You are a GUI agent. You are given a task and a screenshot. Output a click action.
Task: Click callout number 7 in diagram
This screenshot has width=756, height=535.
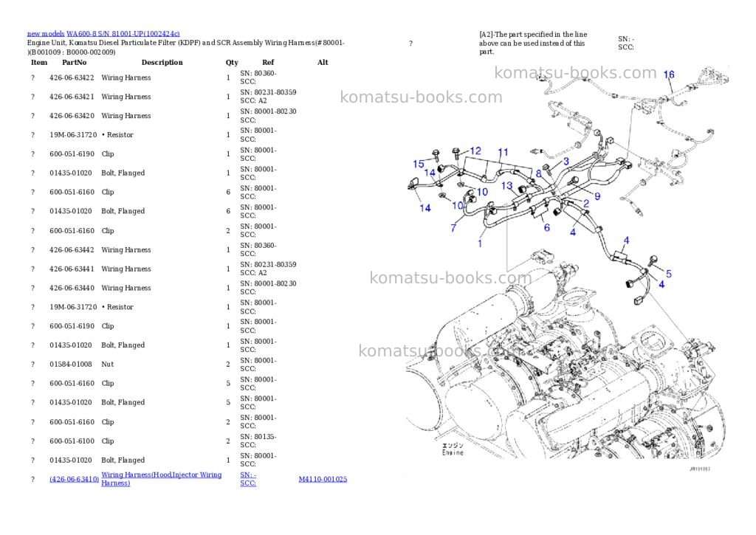pyautogui.click(x=453, y=227)
